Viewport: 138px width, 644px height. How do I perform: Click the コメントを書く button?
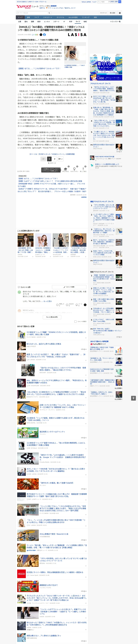point(69,287)
